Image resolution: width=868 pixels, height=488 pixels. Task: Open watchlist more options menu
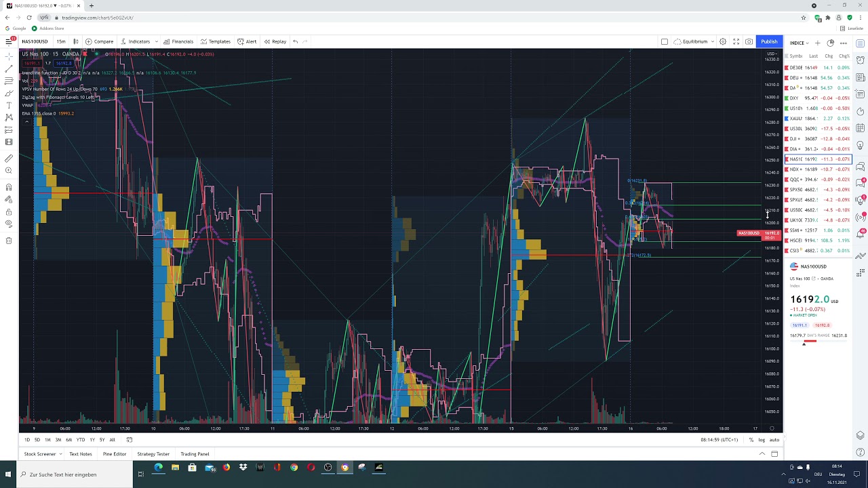843,43
